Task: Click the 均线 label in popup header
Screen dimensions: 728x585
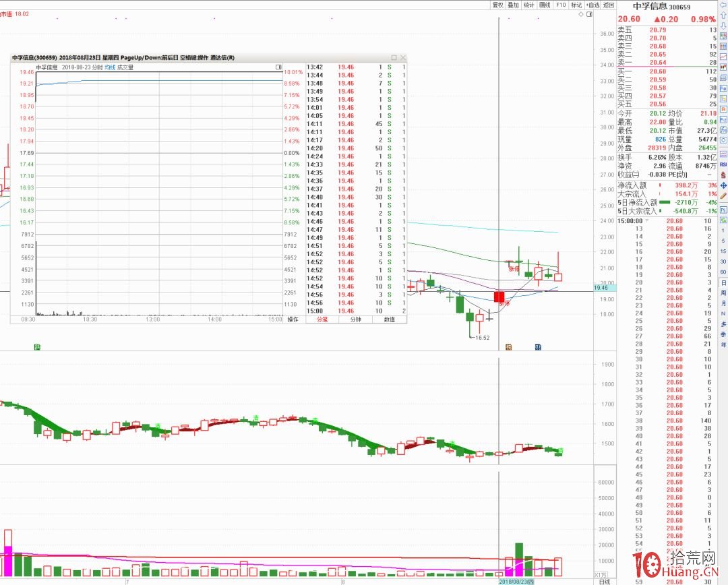Action: point(110,67)
